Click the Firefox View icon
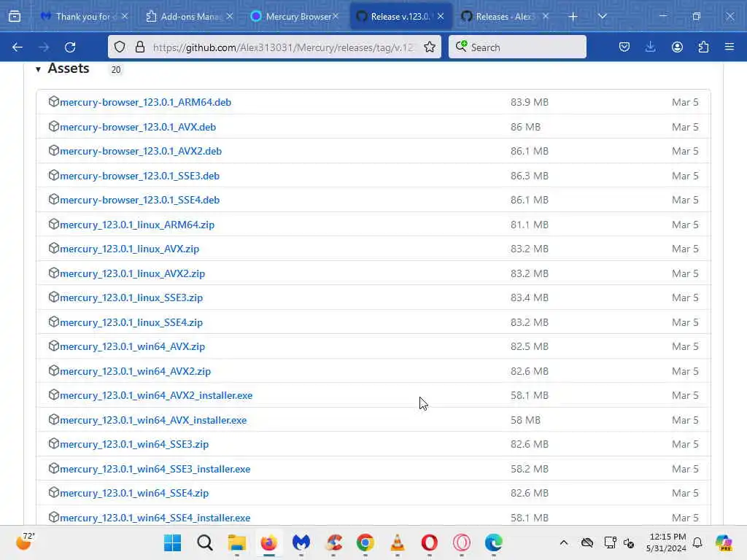This screenshot has height=560, width=747. point(15,17)
